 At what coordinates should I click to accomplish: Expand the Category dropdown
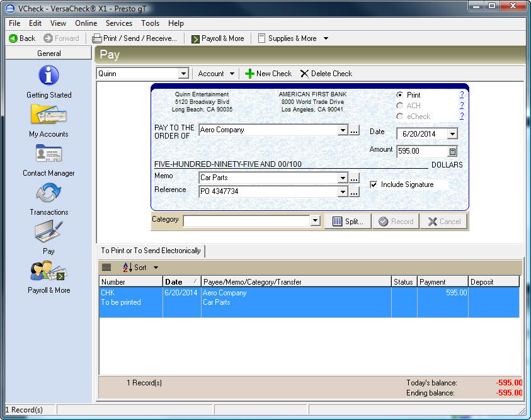pos(316,220)
